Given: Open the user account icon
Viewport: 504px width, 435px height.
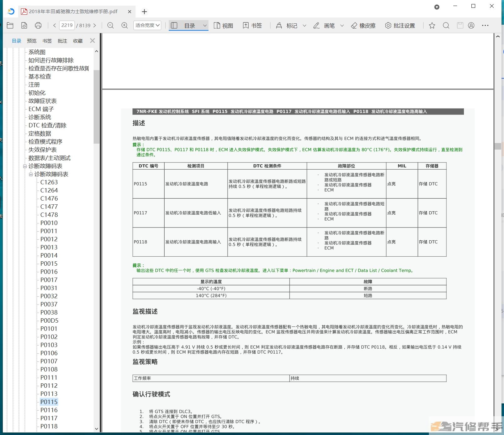Looking at the screenshot, I should coord(471,25).
